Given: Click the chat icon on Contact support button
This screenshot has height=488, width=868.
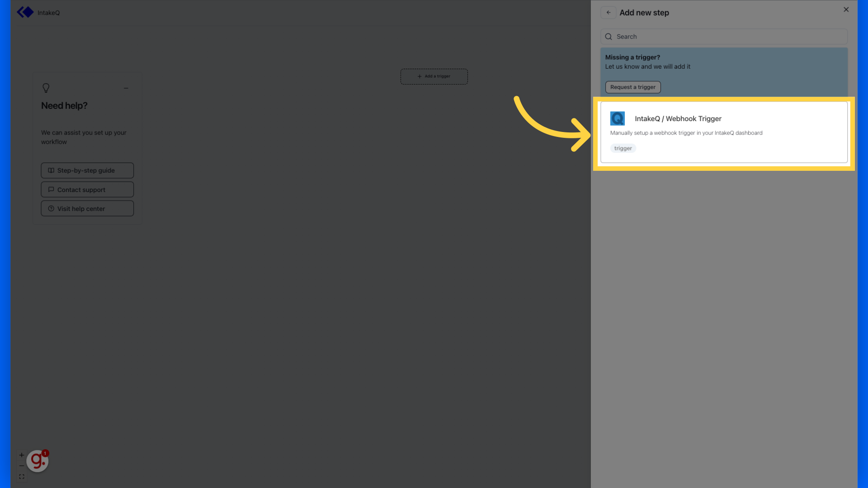Looking at the screenshot, I should [x=51, y=189].
